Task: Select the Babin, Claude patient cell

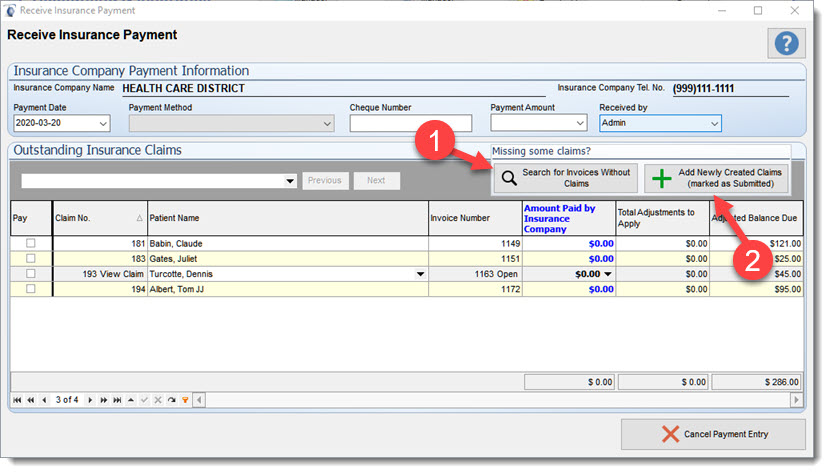Action: 288,244
